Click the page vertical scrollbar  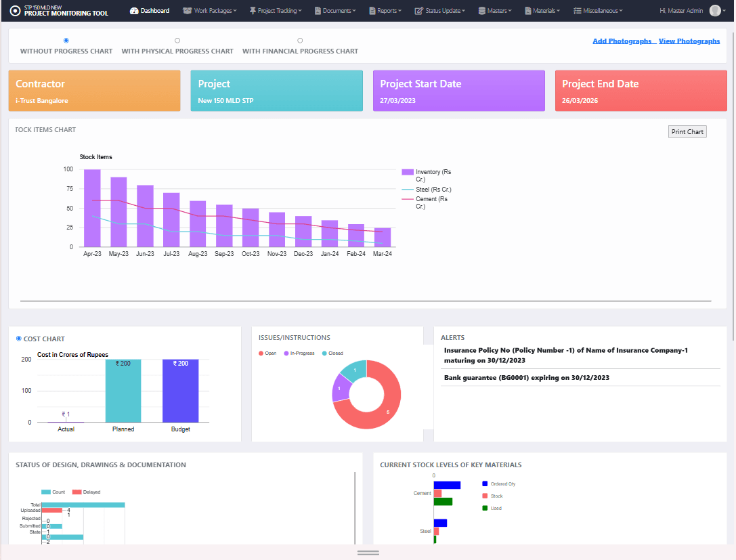tap(733, 186)
